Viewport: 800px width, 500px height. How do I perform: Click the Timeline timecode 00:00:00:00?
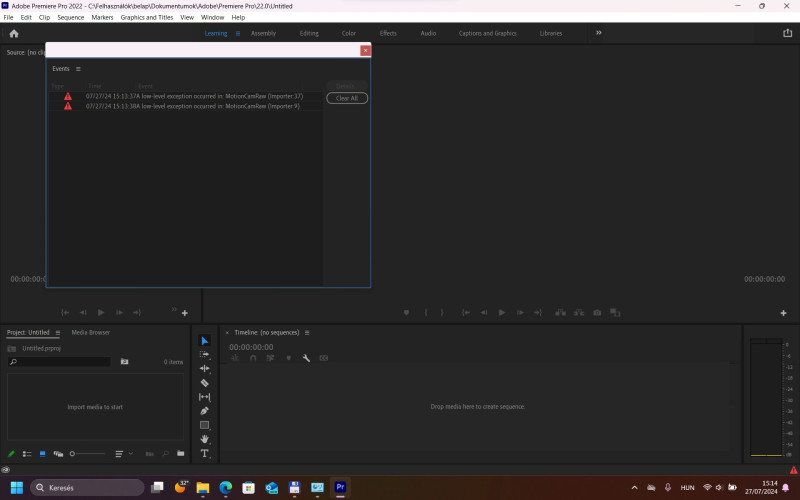click(251, 347)
